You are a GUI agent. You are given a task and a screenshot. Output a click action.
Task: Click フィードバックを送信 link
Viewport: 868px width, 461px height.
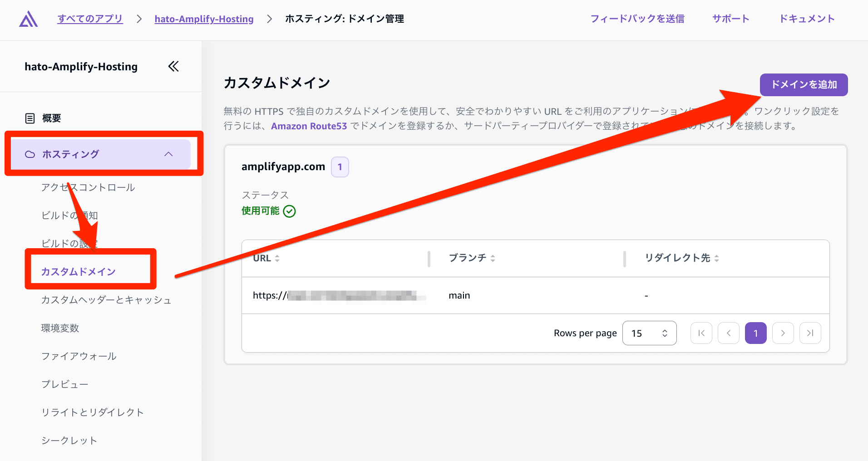point(637,19)
